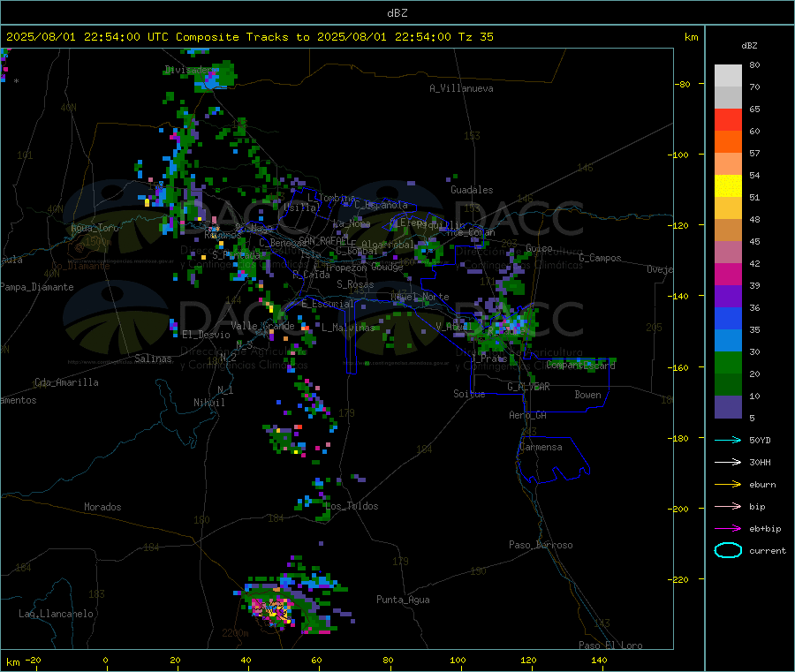Click the '140' tick on the bottom axis
The image size is (795, 672).
click(599, 660)
